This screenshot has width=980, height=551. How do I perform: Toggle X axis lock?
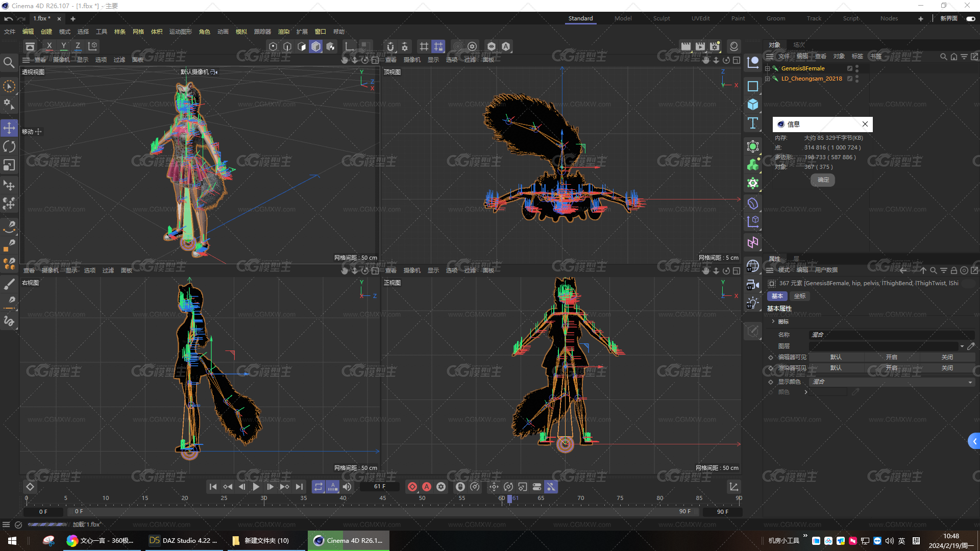[x=49, y=46]
